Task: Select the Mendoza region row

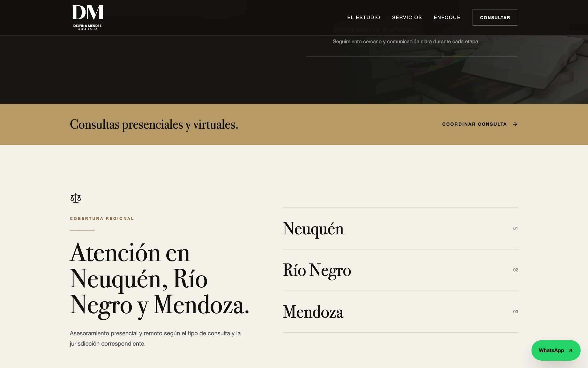Action: (x=400, y=312)
